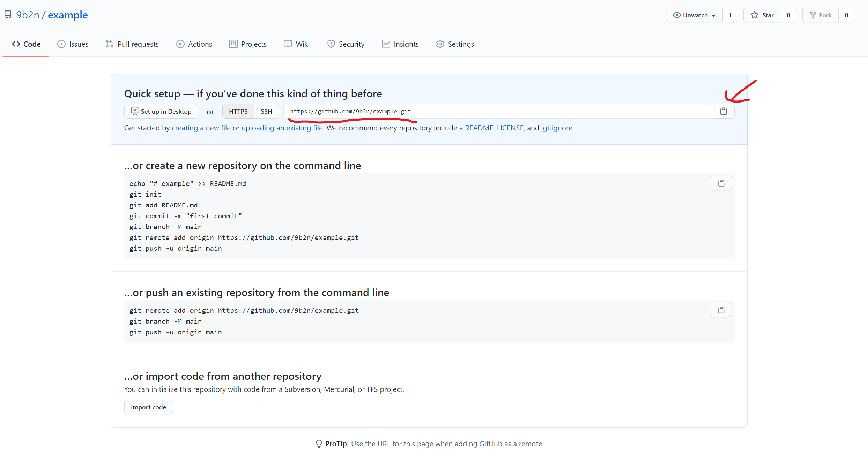The image size is (868, 469).
Task: Switch clone URL to SSH
Action: (266, 111)
